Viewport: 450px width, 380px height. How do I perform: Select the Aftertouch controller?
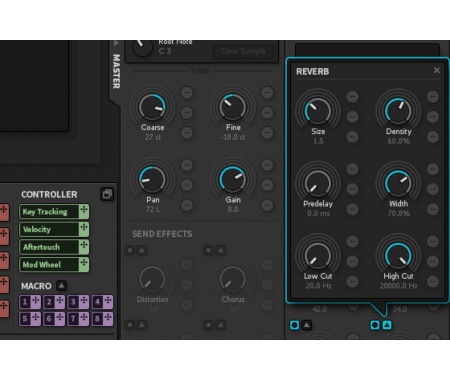(x=49, y=247)
